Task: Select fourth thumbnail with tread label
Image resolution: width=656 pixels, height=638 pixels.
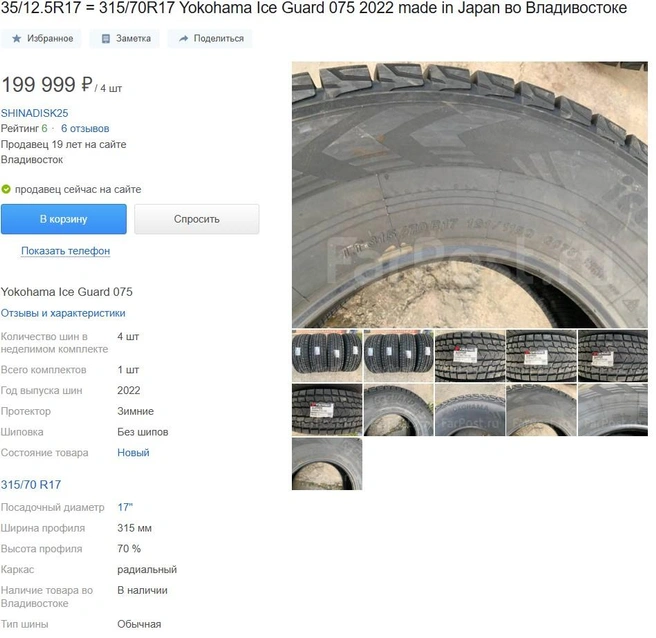Action: (x=541, y=356)
